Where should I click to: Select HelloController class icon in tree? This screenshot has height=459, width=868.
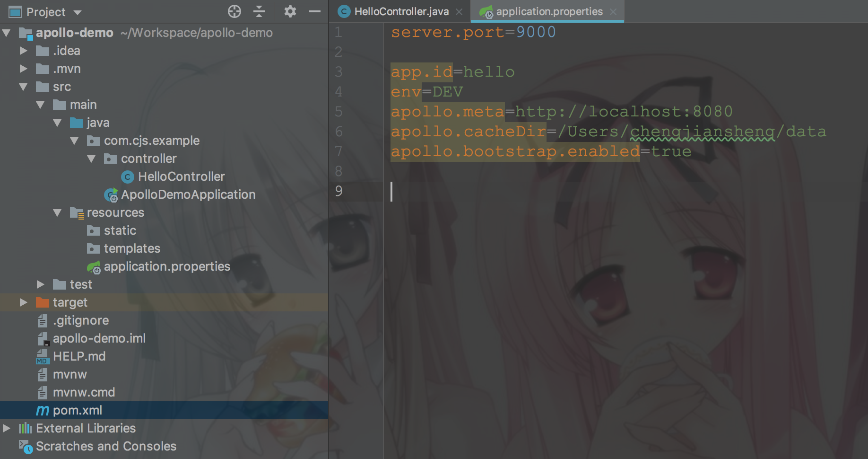coord(128,177)
